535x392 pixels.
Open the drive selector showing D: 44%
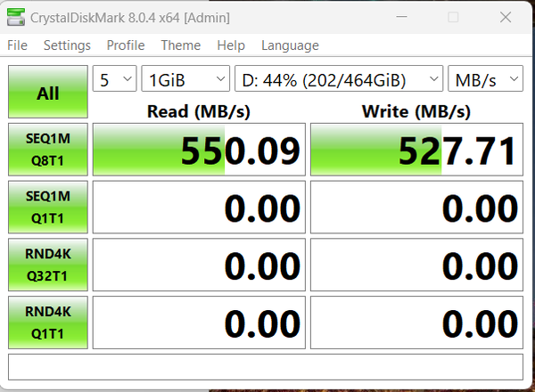point(339,78)
